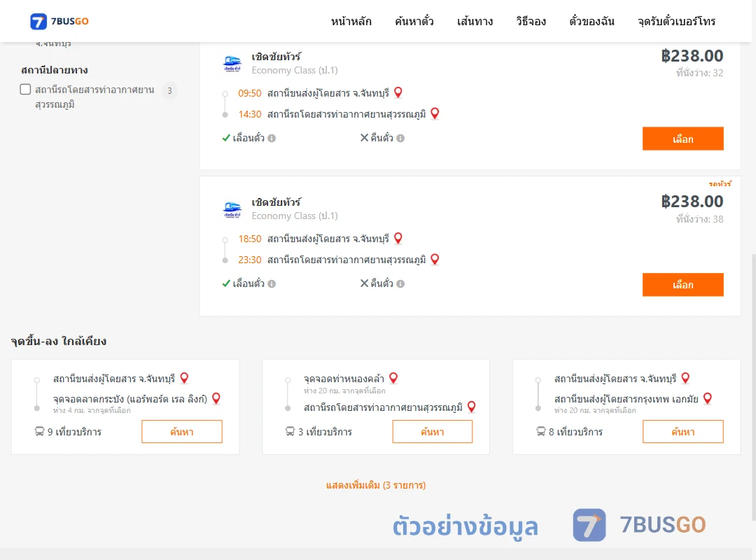
Task: Open map pin in card with 8 เที่ยวบริการ origin
Action: (685, 378)
